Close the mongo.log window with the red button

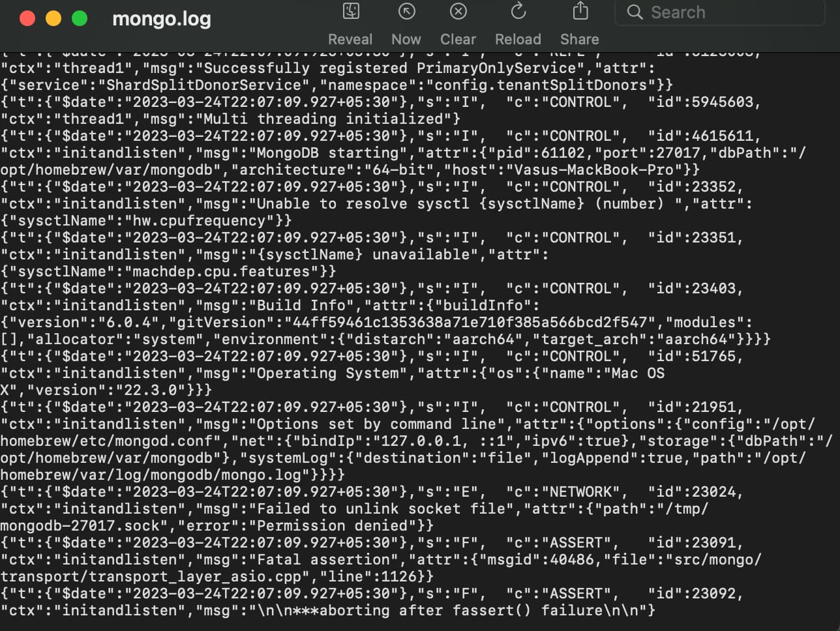coord(27,18)
